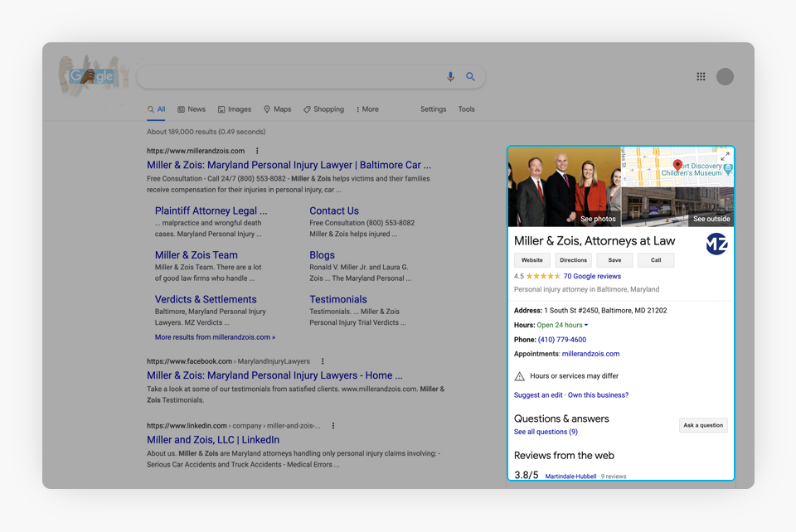Click inside the Google search box
This screenshot has width=796, height=532.
pos(290,77)
